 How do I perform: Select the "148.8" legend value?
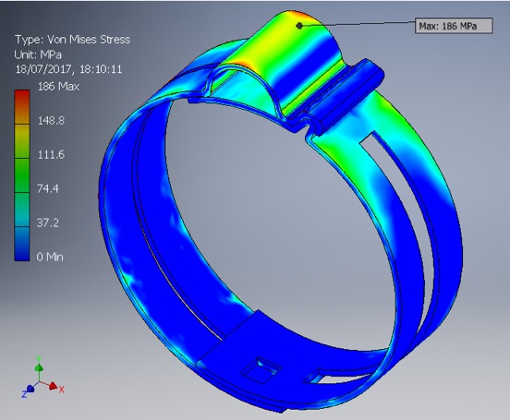coord(51,121)
